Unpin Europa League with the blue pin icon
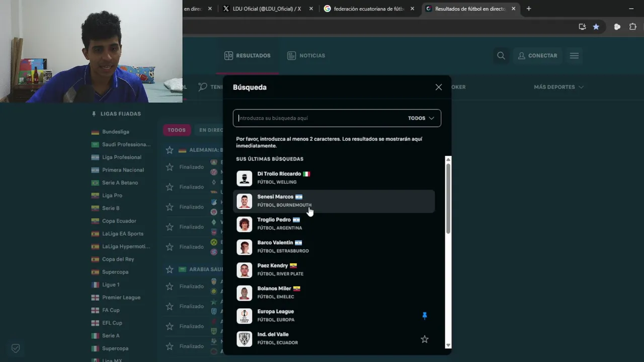The width and height of the screenshot is (644, 362). (425, 316)
